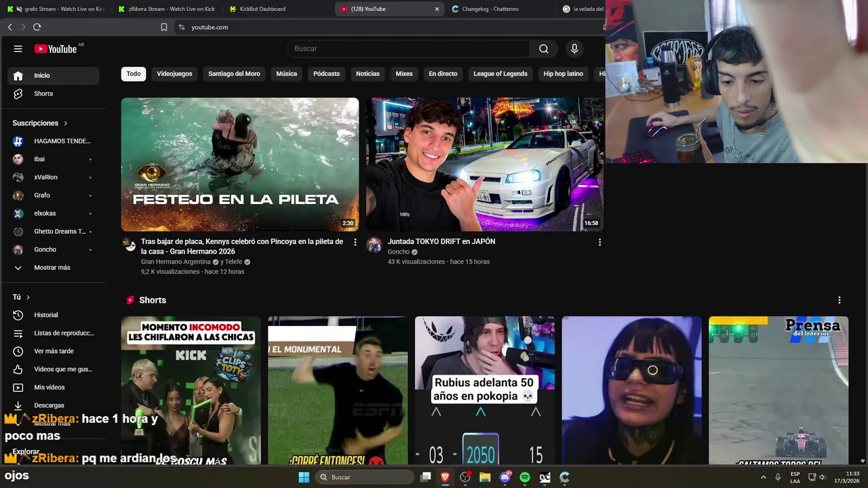Close the (128) YouTube browser tab

[x=437, y=9]
